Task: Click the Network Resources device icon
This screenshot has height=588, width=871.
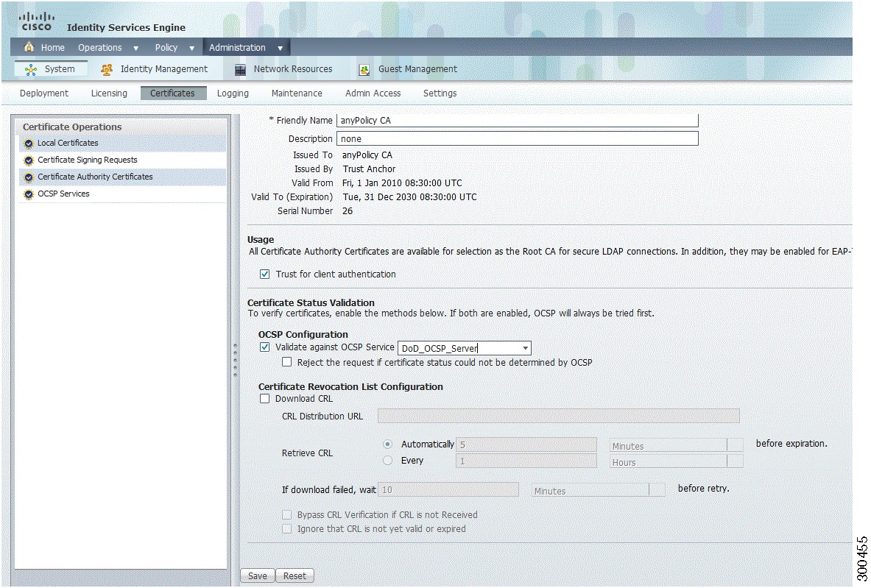Action: pos(240,69)
